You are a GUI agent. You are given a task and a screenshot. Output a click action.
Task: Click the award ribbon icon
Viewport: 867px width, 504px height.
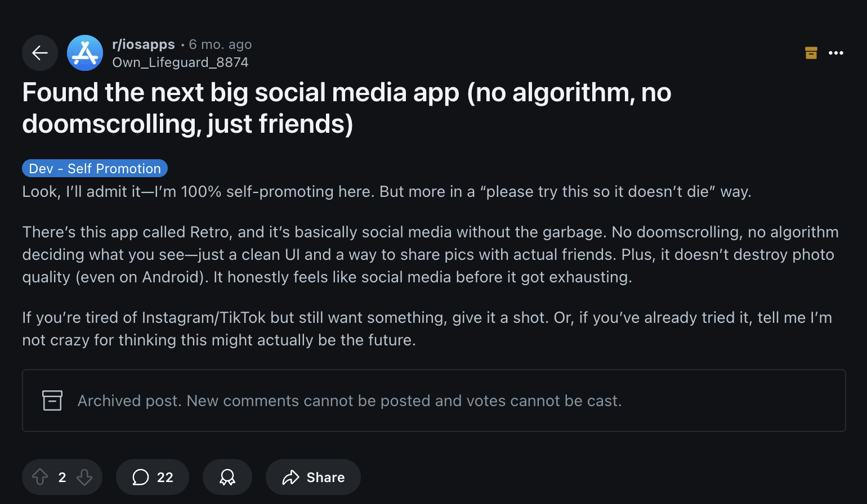pyautogui.click(x=227, y=477)
